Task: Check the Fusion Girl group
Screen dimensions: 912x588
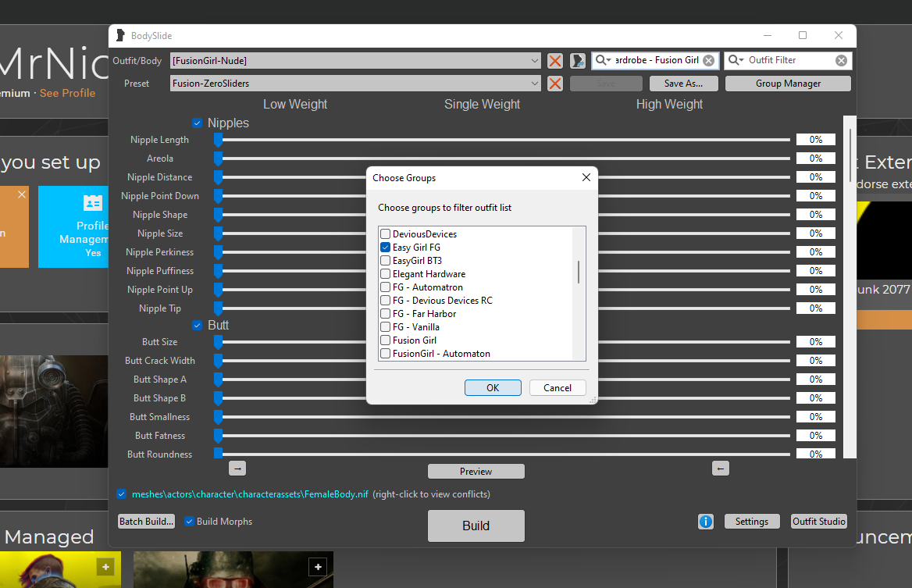Action: tap(385, 340)
